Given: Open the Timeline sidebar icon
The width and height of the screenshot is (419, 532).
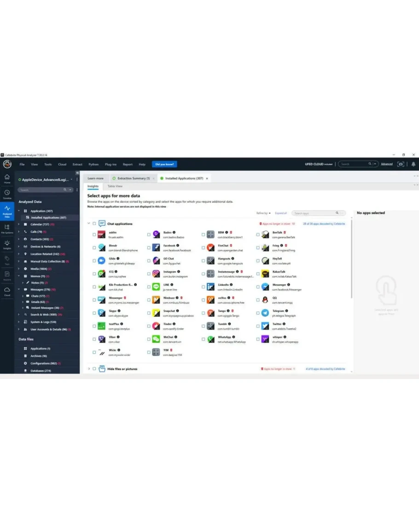Looking at the screenshot, I should [7, 194].
